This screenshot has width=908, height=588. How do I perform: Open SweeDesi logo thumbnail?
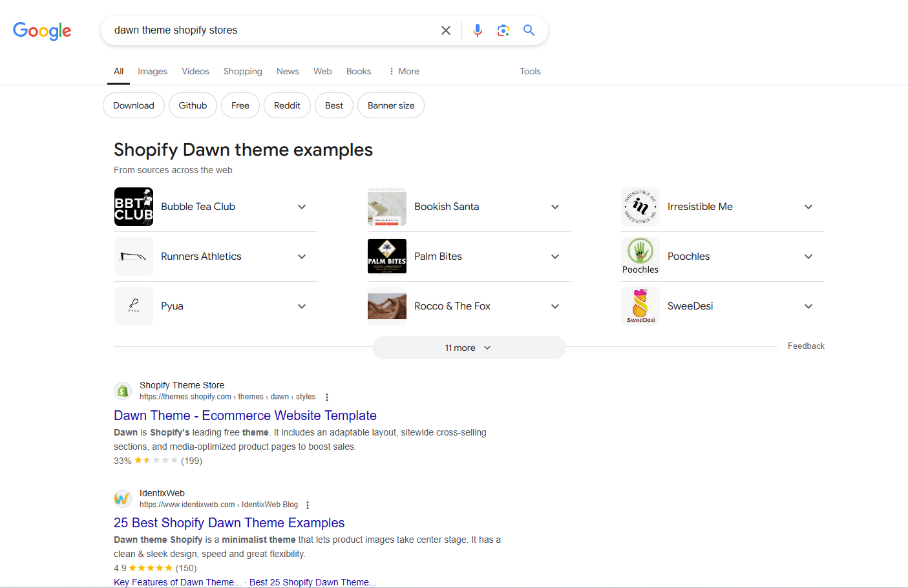pos(640,306)
